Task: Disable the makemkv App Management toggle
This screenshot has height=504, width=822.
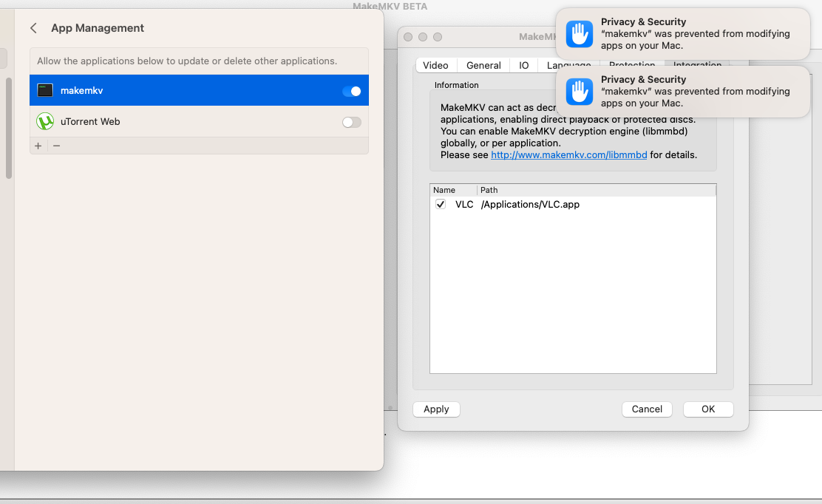Action: click(x=352, y=91)
